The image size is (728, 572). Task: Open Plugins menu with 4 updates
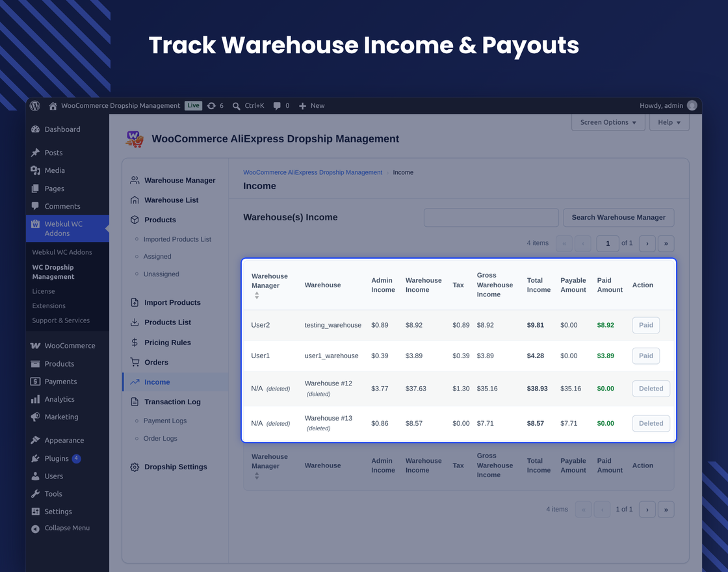click(x=68, y=458)
